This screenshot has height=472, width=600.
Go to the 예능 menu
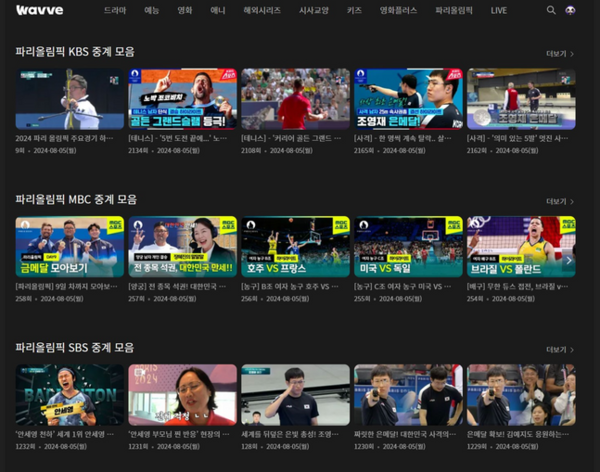[x=151, y=10]
